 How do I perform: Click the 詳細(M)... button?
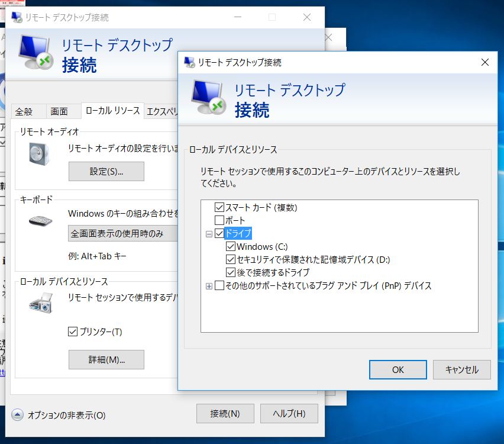[x=106, y=360]
